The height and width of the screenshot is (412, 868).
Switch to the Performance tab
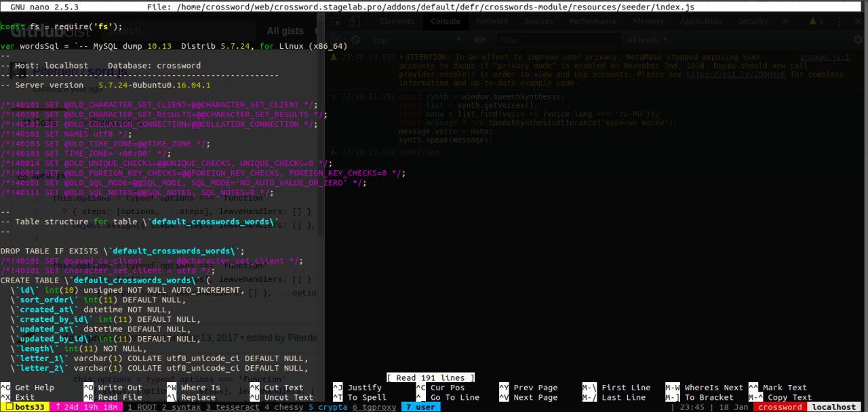[x=593, y=21]
